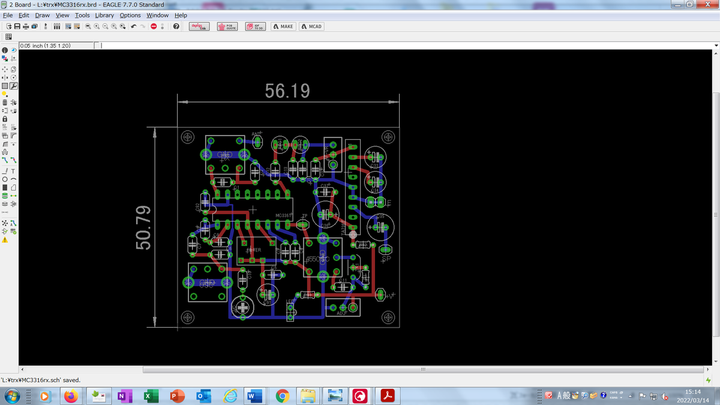This screenshot has width=720, height=405.
Task: Open the CAM processor icon
Action: [34, 27]
